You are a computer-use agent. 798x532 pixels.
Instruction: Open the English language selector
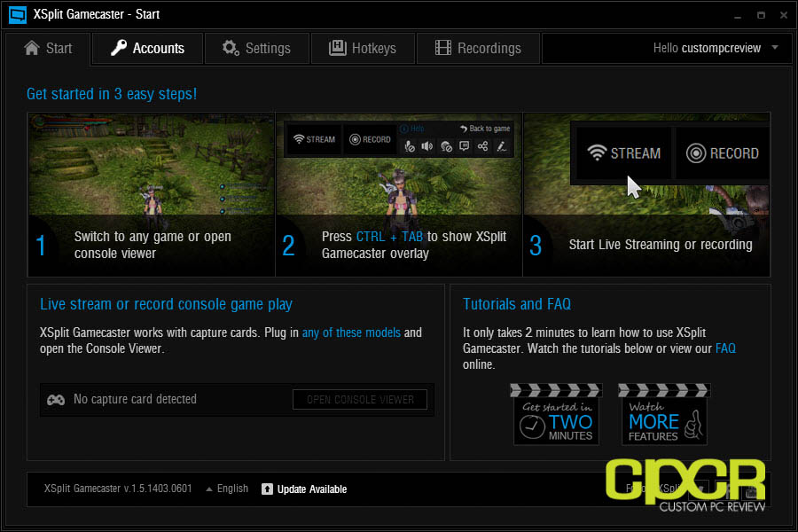click(227, 489)
